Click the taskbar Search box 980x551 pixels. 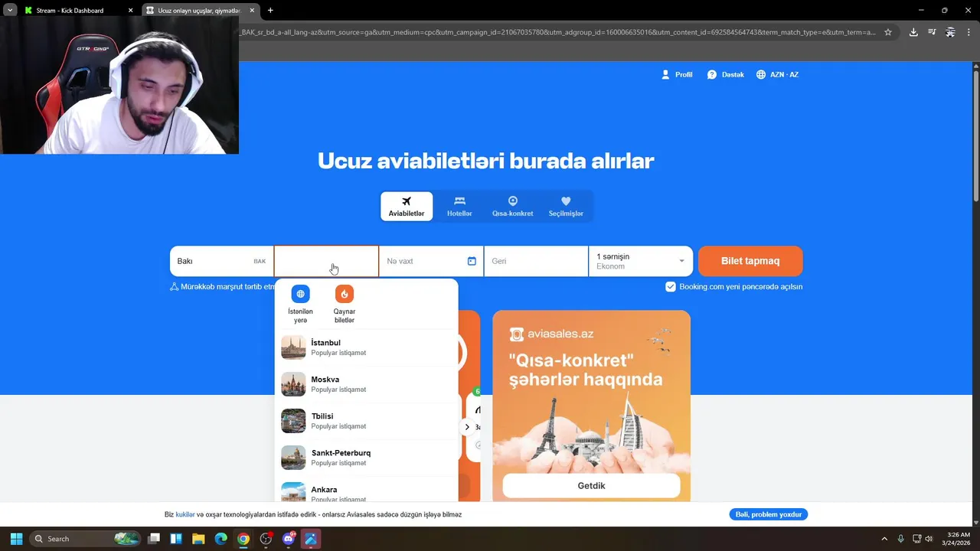click(86, 539)
